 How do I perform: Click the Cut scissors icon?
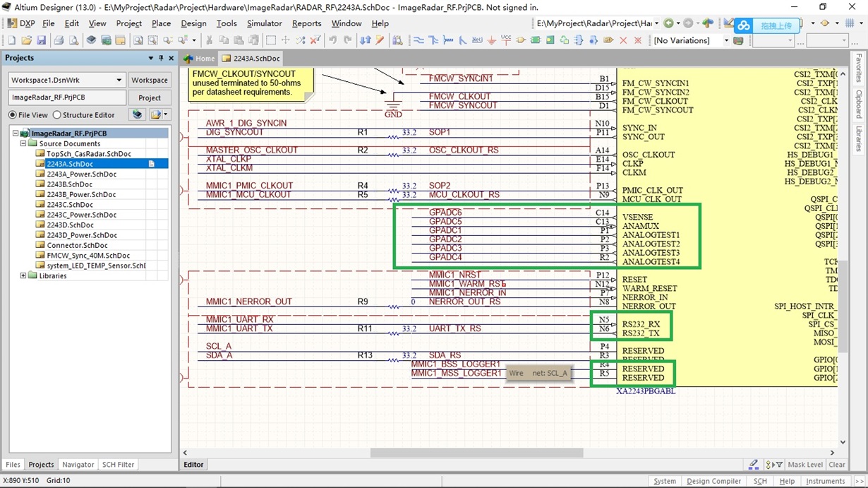point(209,40)
